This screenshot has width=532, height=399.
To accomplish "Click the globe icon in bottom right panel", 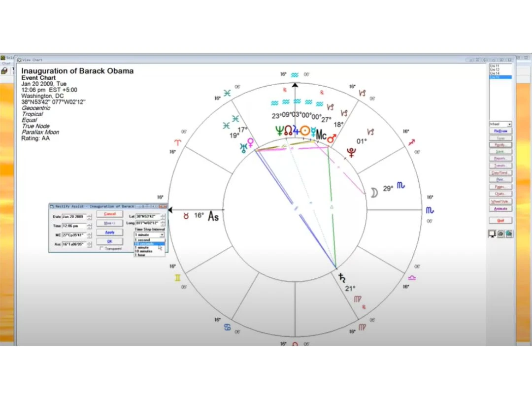I will (x=509, y=234).
